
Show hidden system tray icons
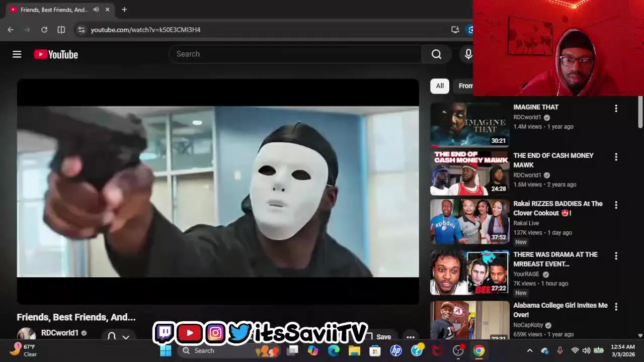530,350
